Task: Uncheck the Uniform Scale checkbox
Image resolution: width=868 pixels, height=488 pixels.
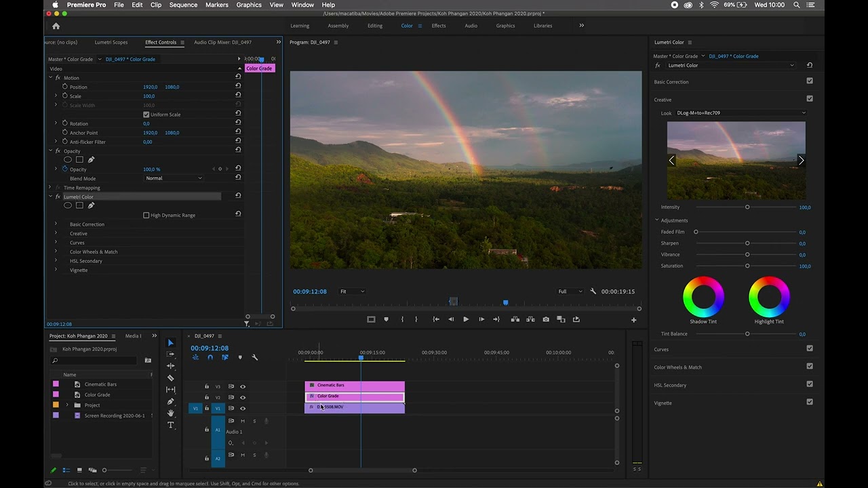Action: click(146, 115)
